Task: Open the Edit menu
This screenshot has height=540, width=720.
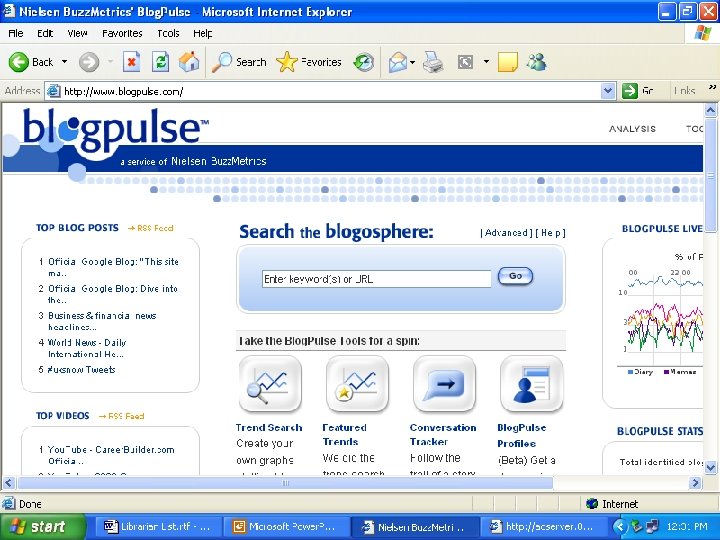Action: point(45,33)
